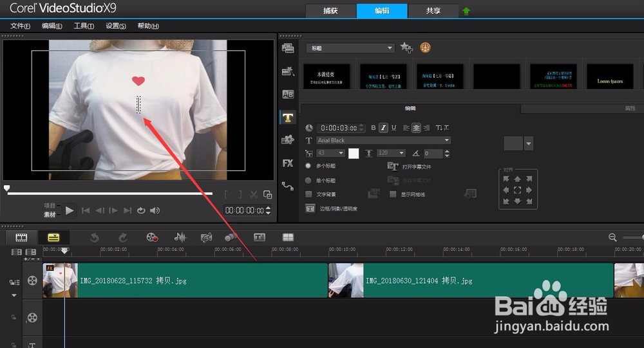Toggle repeat playback

(141, 210)
